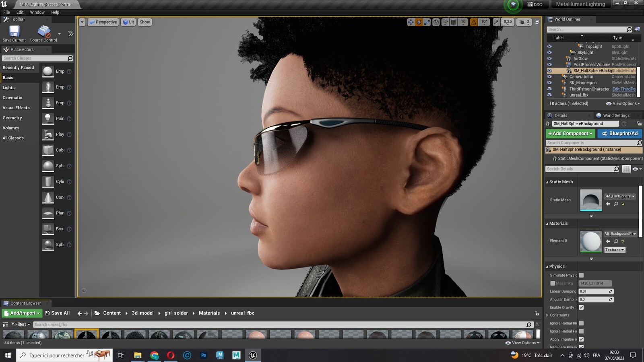Image resolution: width=644 pixels, height=362 pixels.
Task: Enable the Simulate Physics checkbox
Action: 581,275
